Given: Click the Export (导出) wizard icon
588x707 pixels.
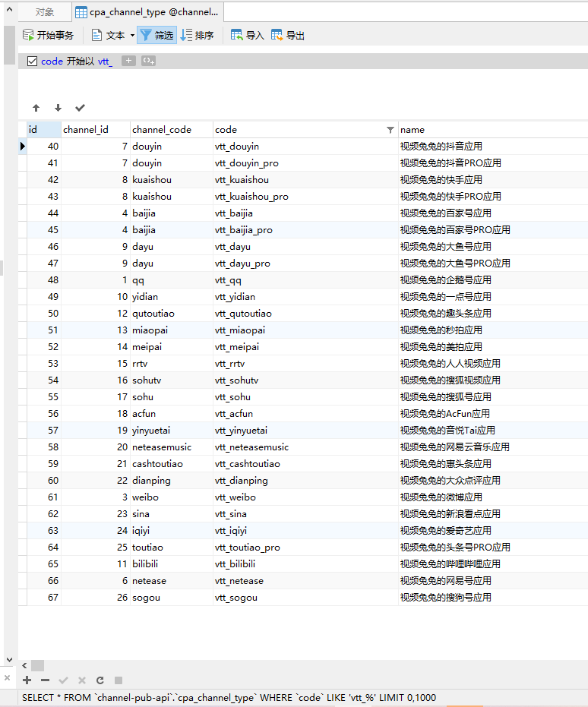Looking at the screenshot, I should [288, 35].
